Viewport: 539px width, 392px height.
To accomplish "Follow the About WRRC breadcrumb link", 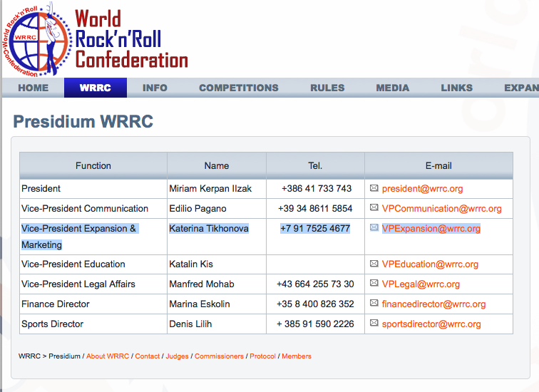I will click(x=108, y=356).
